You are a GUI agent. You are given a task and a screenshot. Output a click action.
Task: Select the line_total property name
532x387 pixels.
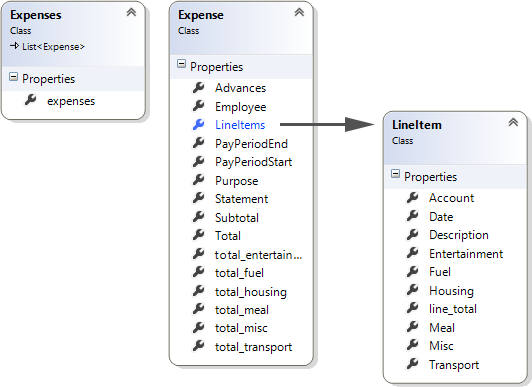click(453, 309)
